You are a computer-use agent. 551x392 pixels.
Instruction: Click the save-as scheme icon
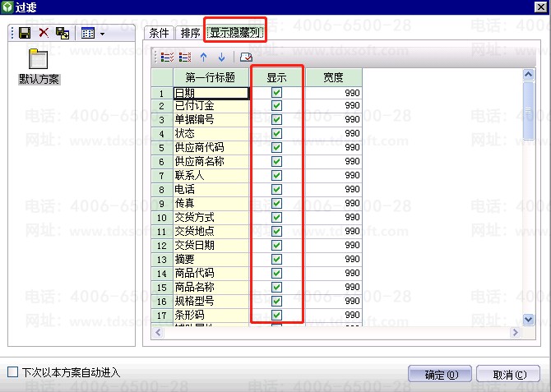[63, 33]
